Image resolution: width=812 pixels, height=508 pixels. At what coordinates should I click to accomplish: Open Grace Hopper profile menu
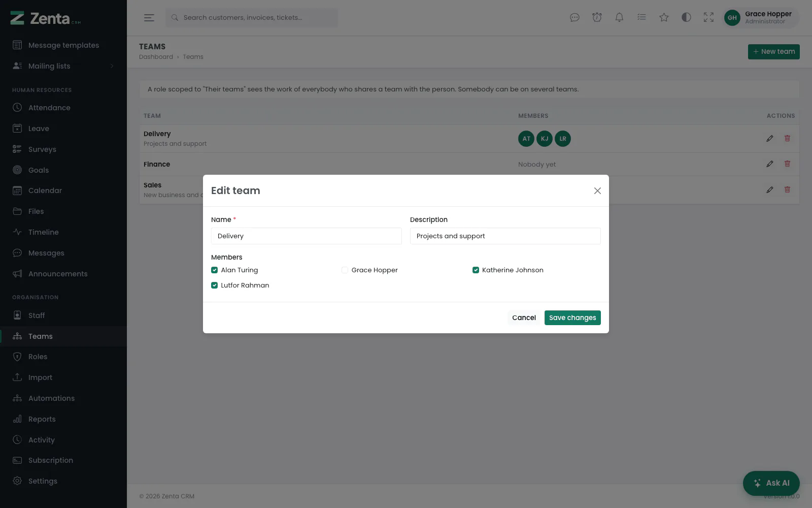point(761,18)
